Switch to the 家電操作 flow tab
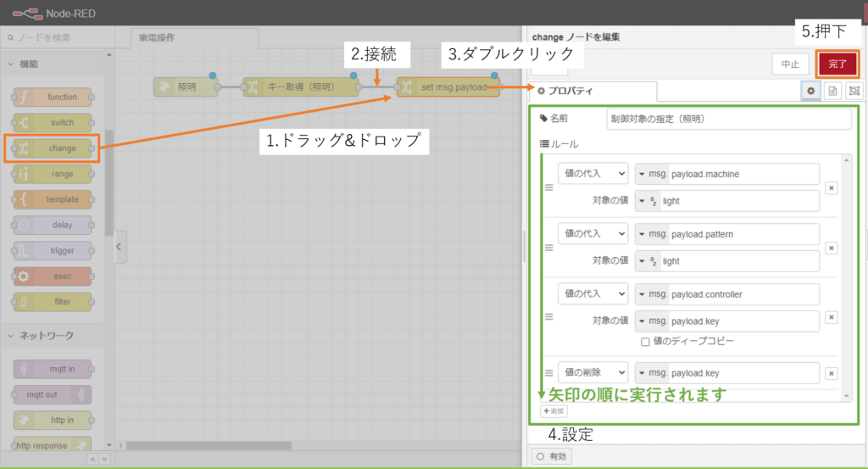 (x=195, y=37)
